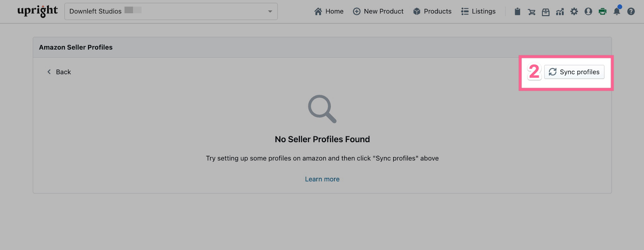Open the analytics chart icon
Image resolution: width=644 pixels, height=250 pixels.
560,12
